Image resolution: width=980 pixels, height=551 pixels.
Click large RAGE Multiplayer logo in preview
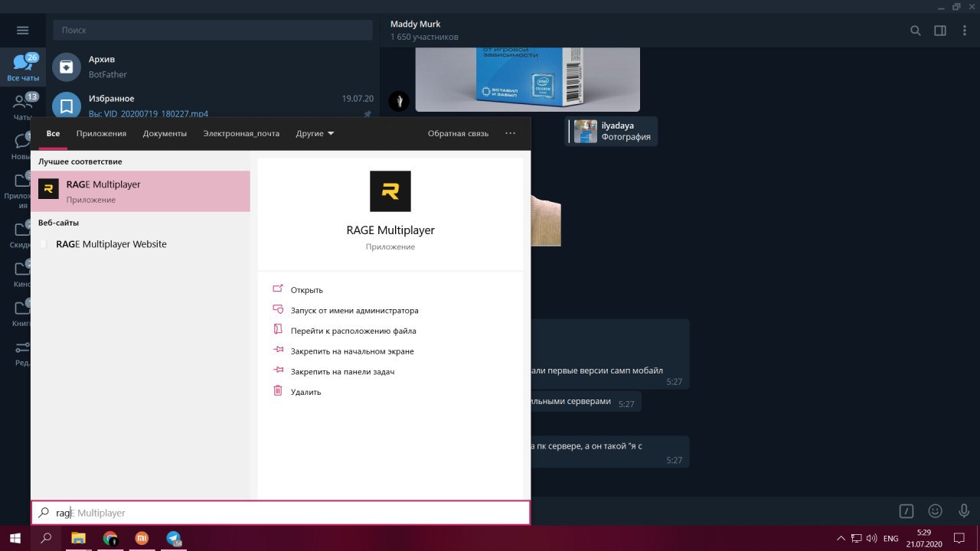point(390,191)
